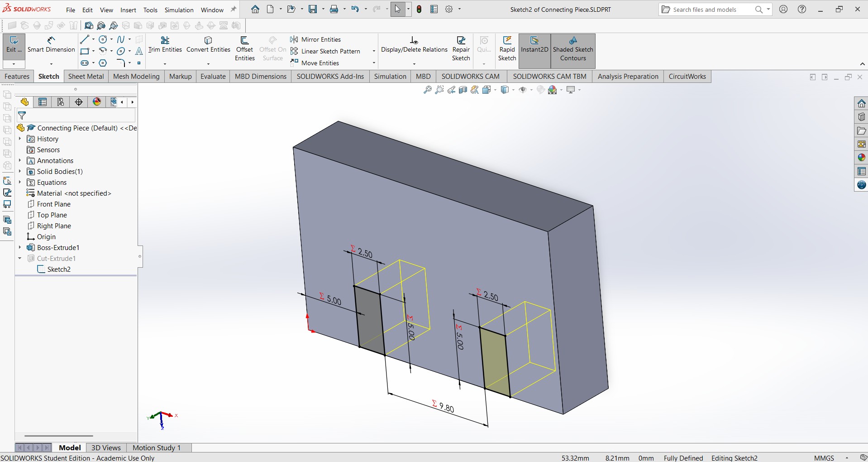
Task: Pin the menu bar with the pushpin
Action: coord(234,10)
